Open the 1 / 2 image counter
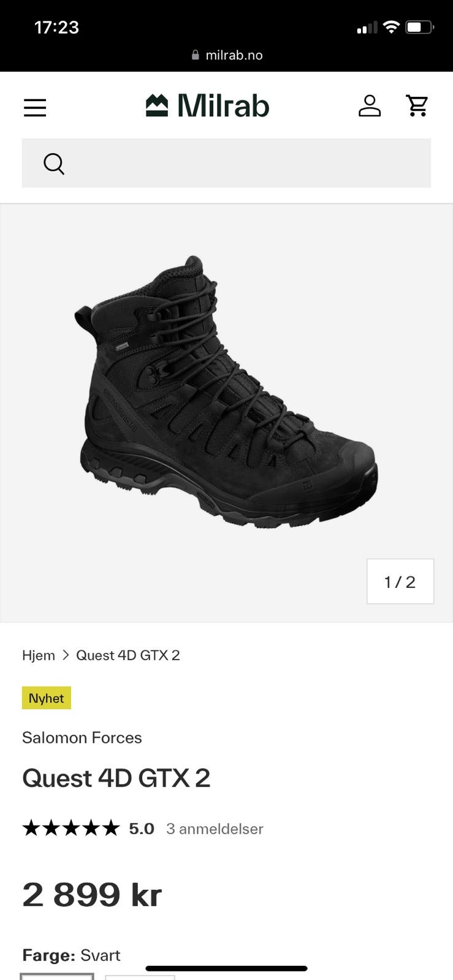Image resolution: width=453 pixels, height=980 pixels. pyautogui.click(x=400, y=581)
